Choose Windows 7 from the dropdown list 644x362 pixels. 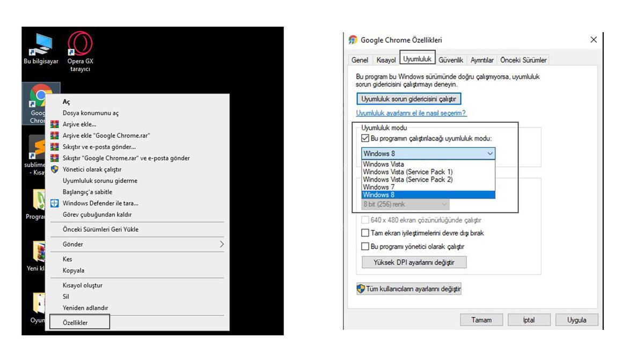378,187
